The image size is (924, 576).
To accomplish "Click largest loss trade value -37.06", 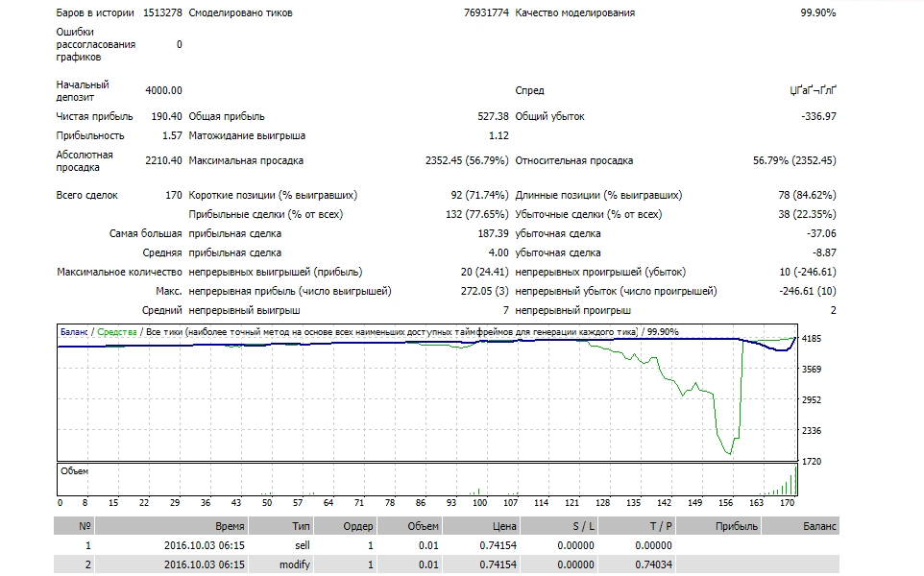I will coord(821,234).
